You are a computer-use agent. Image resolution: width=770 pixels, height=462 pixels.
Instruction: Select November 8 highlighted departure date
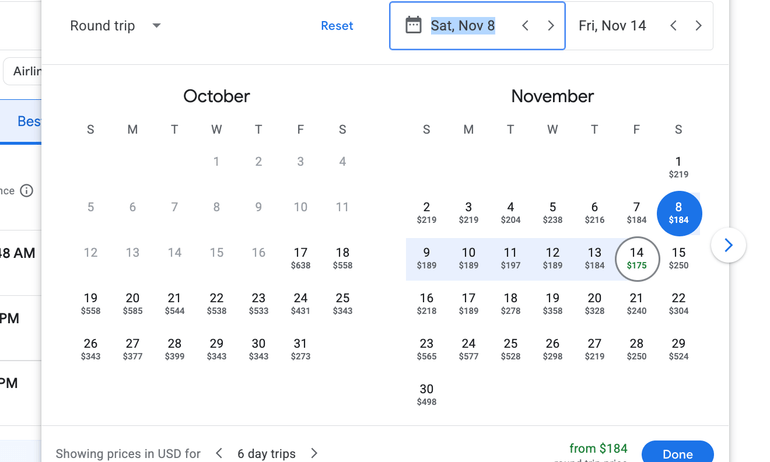[x=679, y=213]
